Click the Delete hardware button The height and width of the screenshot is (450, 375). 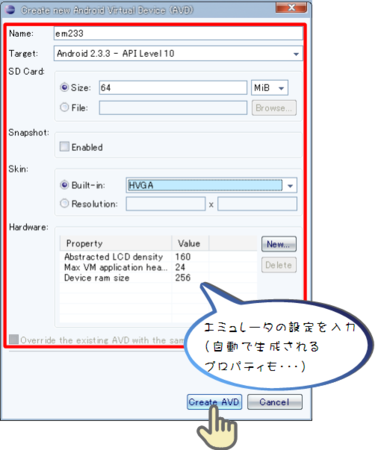tap(279, 265)
